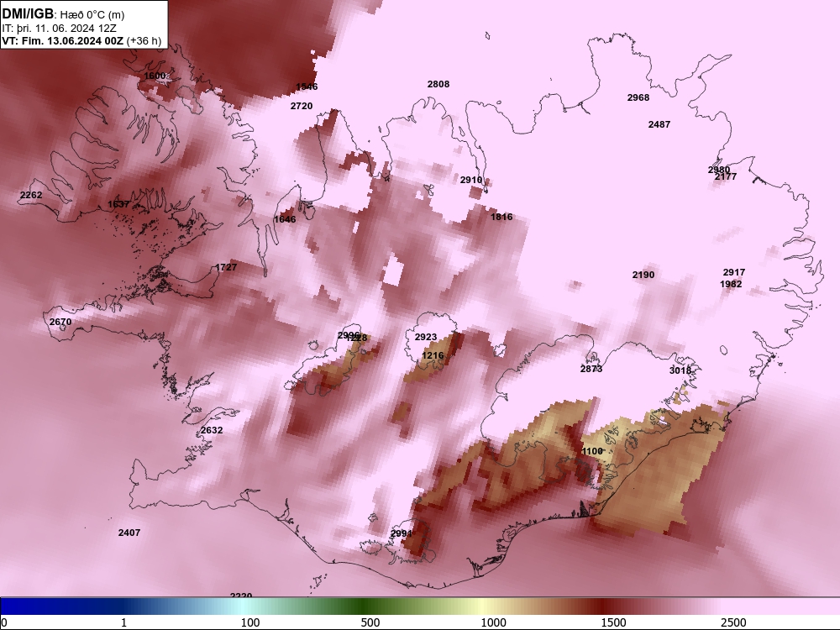Select the 2262 value off the west coast
The image size is (840, 630).
31,195
